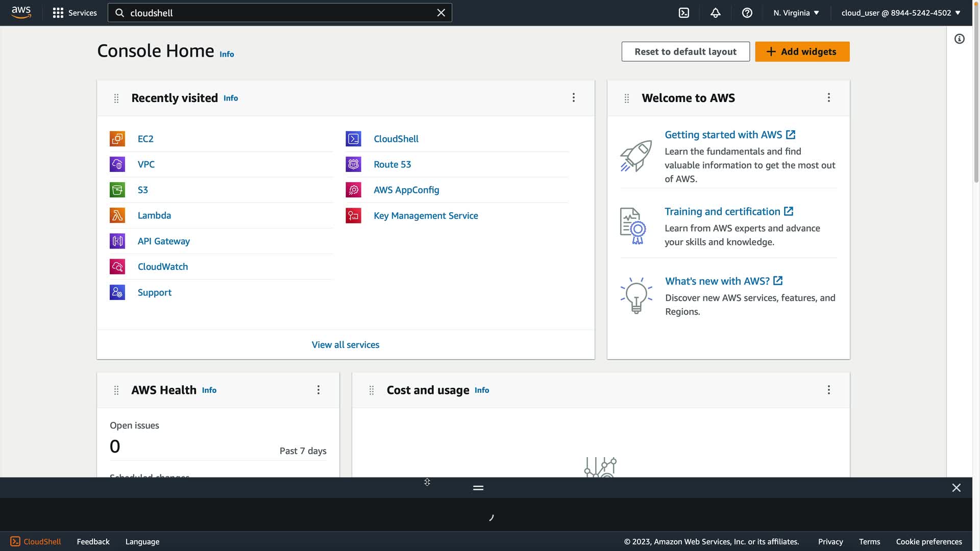Click the Route 53 service icon
This screenshot has height=551, width=980.
(x=353, y=164)
